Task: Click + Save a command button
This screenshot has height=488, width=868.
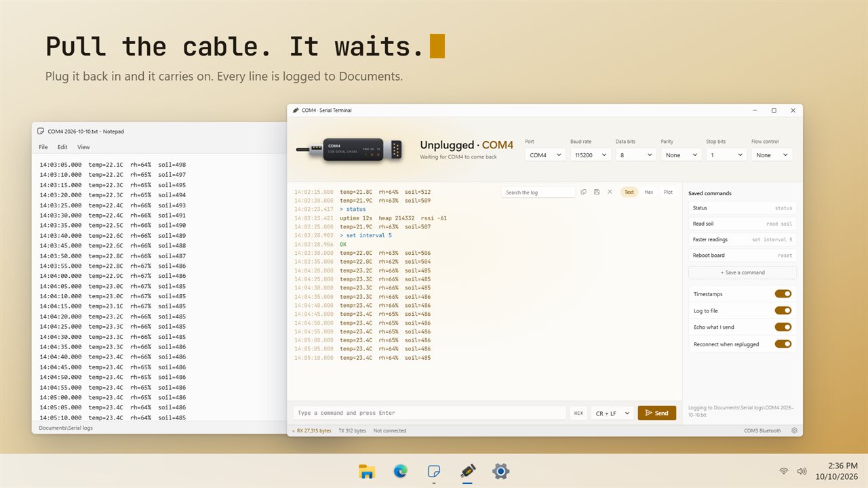Action: pos(743,272)
